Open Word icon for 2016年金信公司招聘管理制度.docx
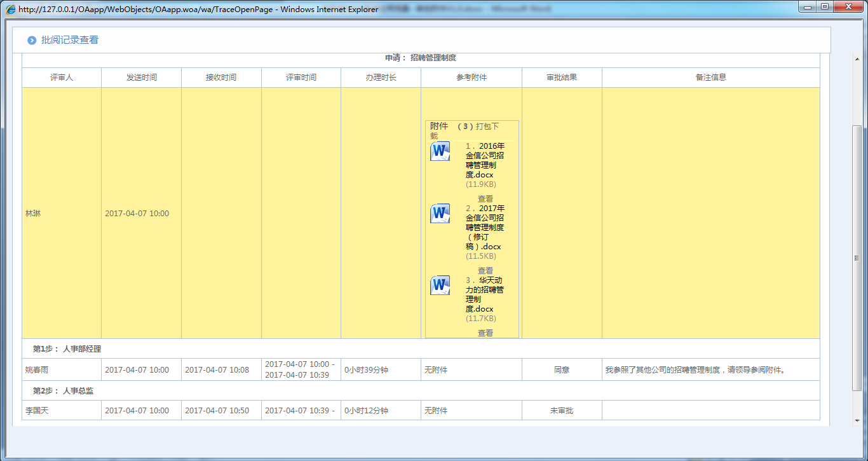868x461 pixels. click(x=440, y=151)
